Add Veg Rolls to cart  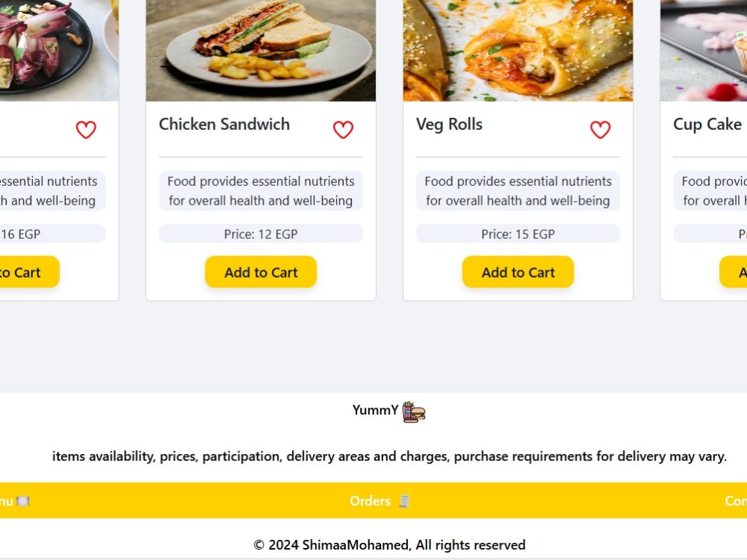click(518, 272)
